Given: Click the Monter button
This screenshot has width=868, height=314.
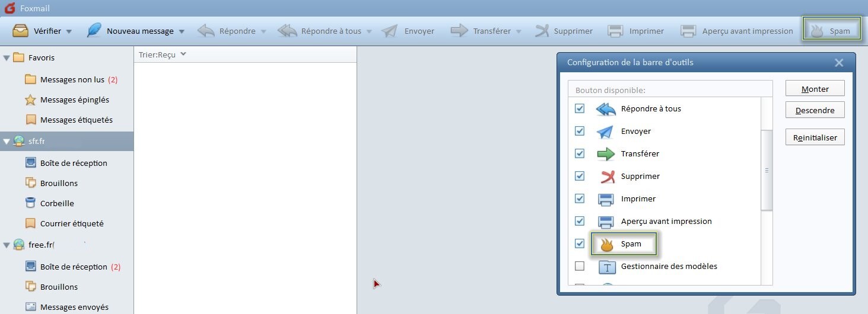Looking at the screenshot, I should tap(815, 89).
